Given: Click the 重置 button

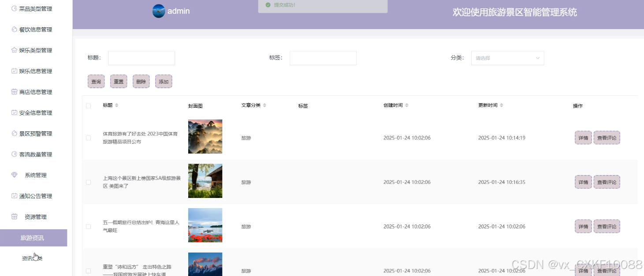Looking at the screenshot, I should (119, 82).
